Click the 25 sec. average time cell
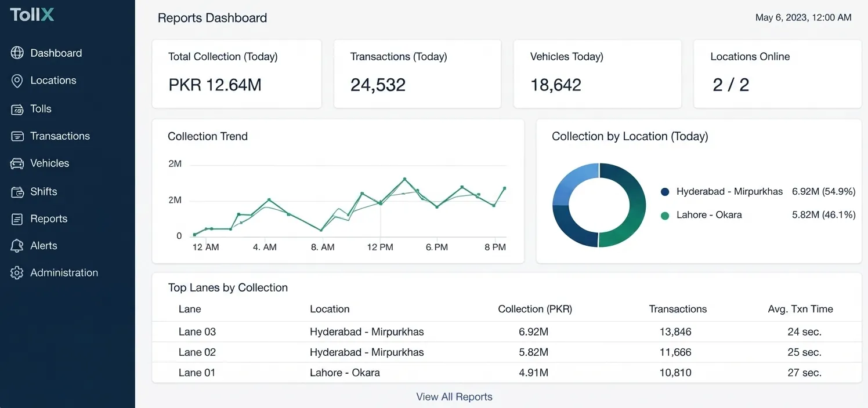This screenshot has width=868, height=408. pos(804,352)
